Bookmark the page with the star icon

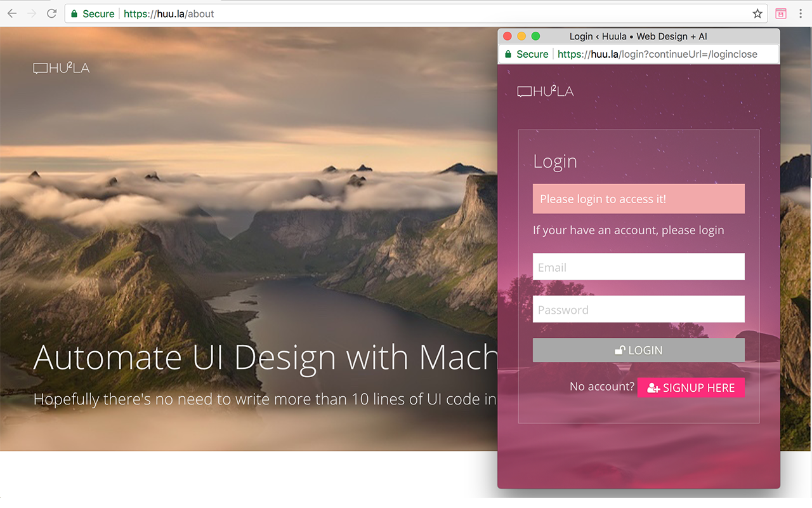[x=757, y=13]
